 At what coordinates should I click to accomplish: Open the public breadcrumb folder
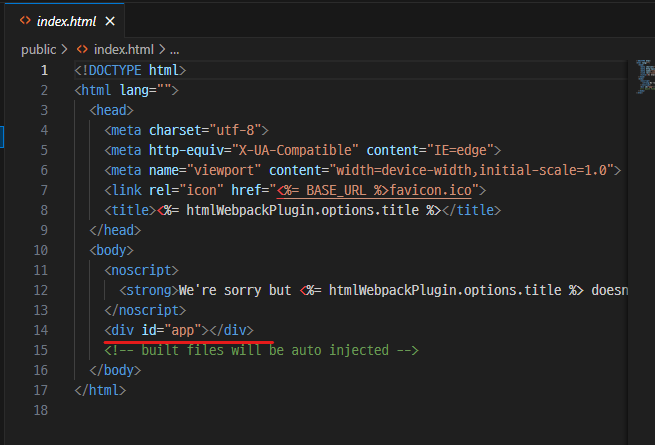pos(38,50)
